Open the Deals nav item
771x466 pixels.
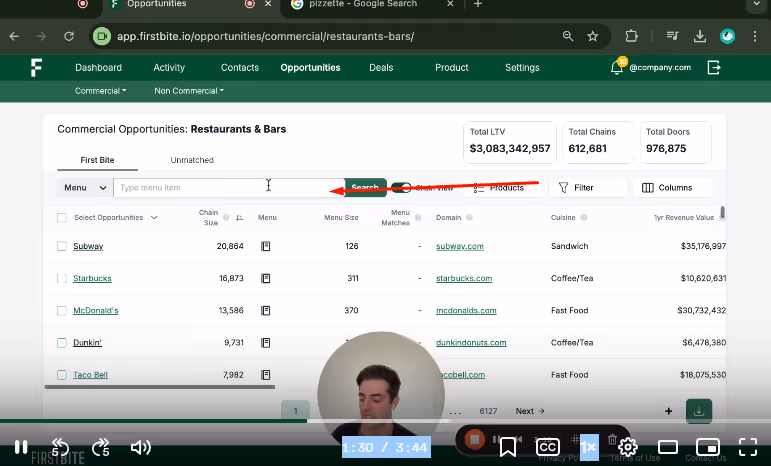click(381, 68)
